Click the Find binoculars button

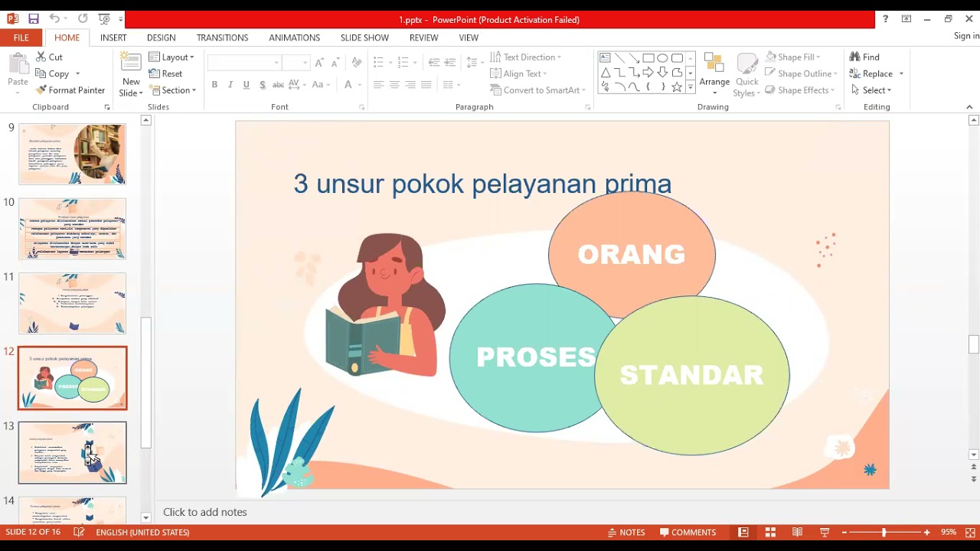click(864, 57)
